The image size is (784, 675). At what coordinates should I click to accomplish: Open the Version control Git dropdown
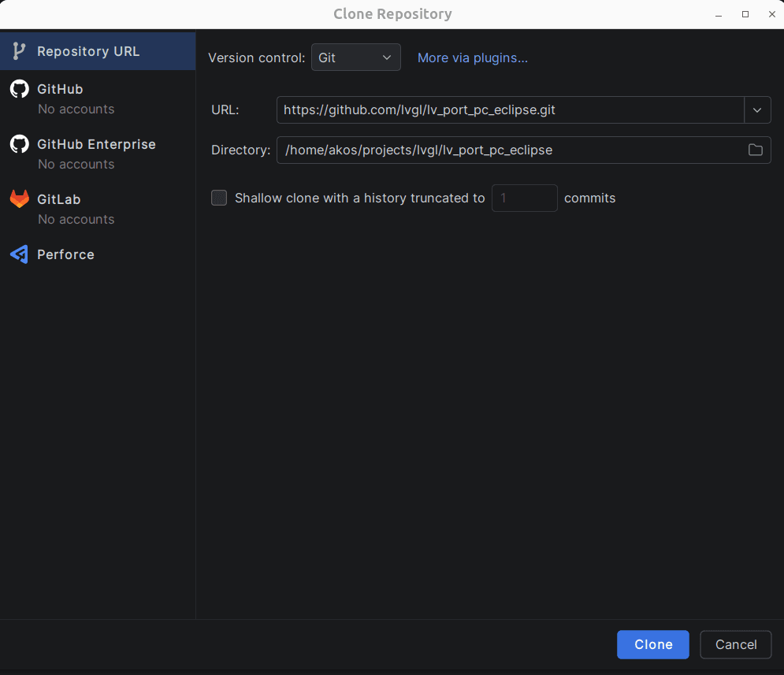pyautogui.click(x=355, y=57)
